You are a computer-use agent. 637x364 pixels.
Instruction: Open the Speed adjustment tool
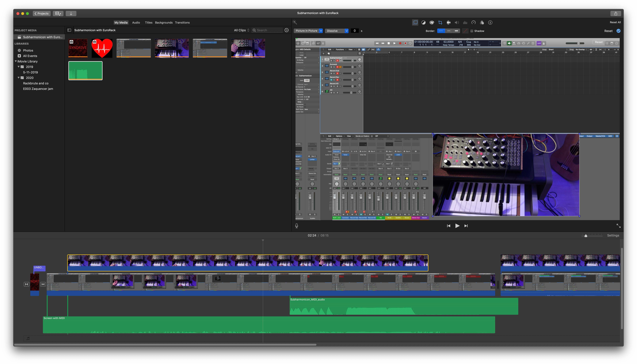tap(474, 22)
